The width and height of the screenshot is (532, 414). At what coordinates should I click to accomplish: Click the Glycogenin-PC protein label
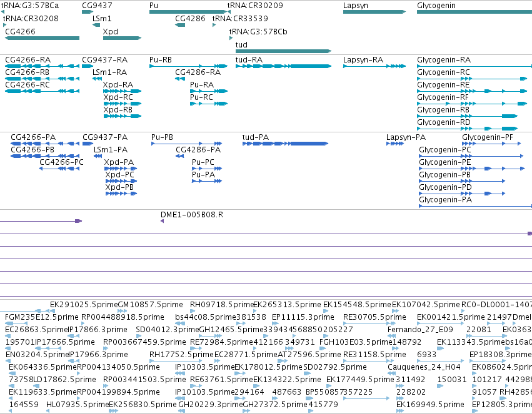click(445, 150)
